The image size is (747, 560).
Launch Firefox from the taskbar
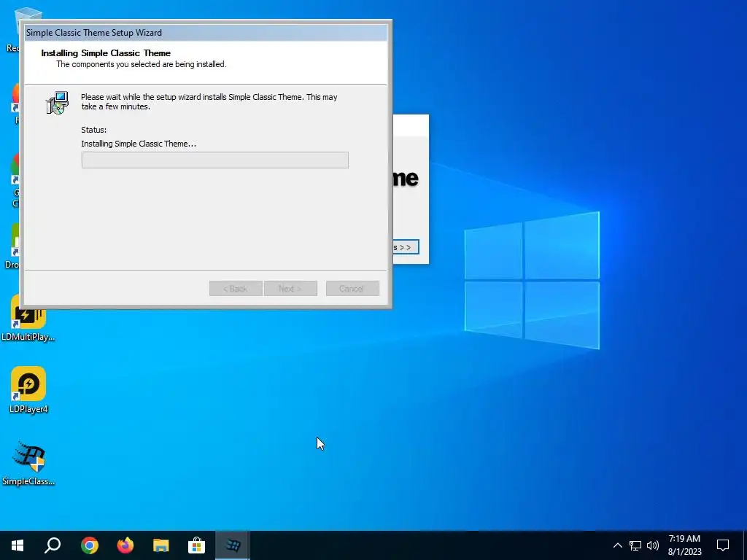[x=125, y=545]
